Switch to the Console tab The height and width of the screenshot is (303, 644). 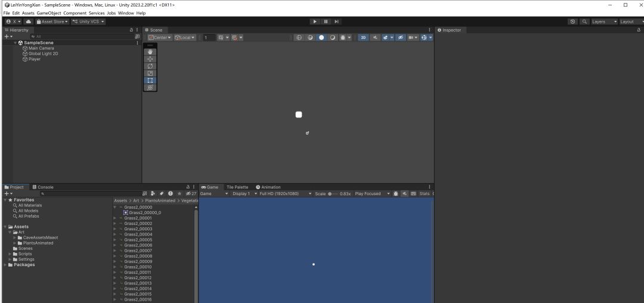point(43,187)
